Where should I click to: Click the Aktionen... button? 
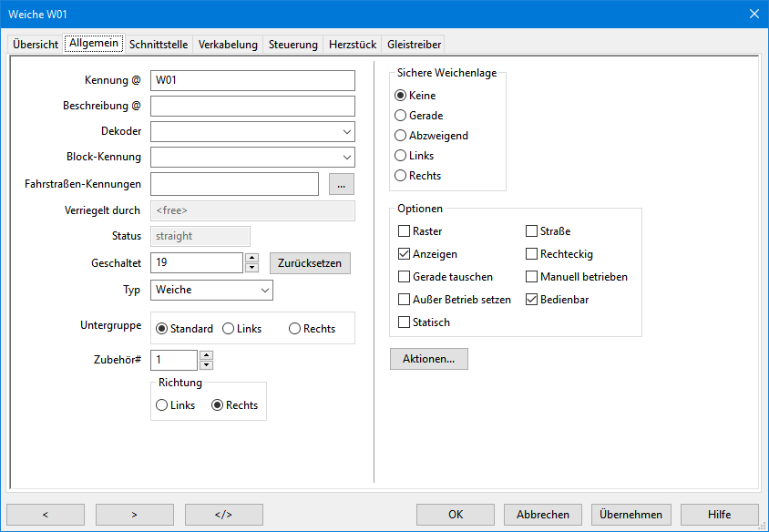pos(428,359)
